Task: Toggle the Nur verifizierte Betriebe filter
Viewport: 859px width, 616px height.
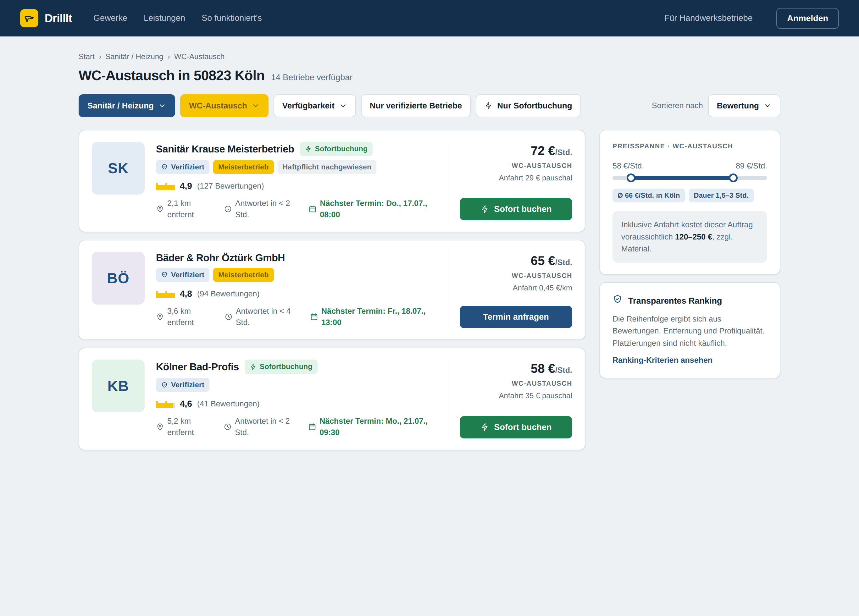Action: pos(415,106)
